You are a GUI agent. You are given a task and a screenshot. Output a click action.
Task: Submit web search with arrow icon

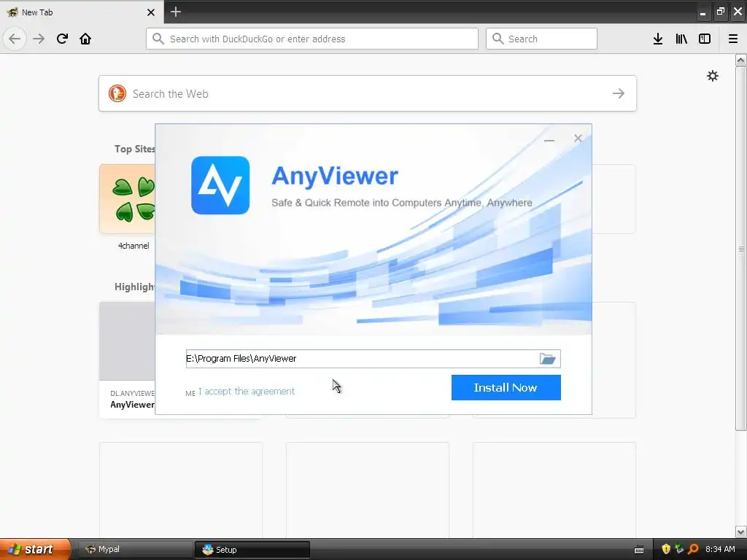point(619,93)
